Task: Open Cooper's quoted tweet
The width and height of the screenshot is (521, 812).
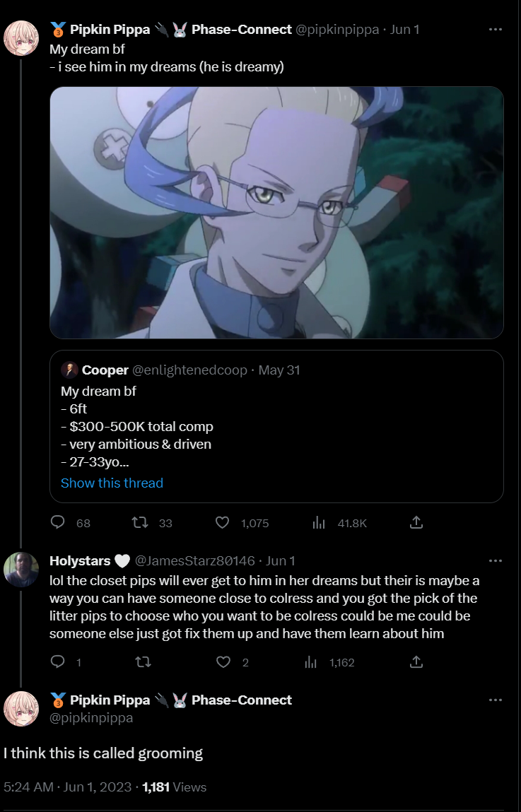Action: pyautogui.click(x=276, y=426)
